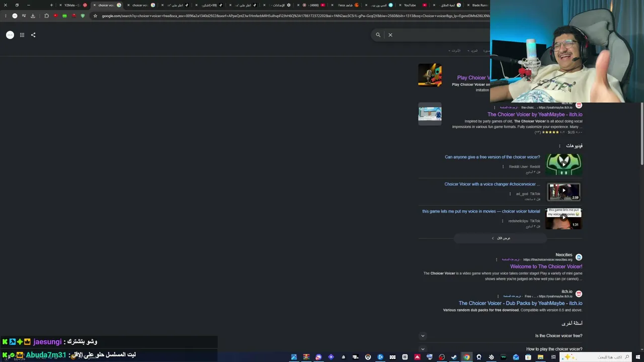Screen dimensions: 644x362
Task: Clear the search box with X
Action: click(x=390, y=35)
